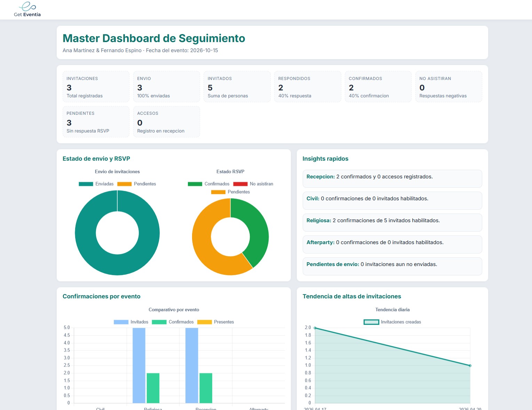Click the Master Dashboard de Seguimiento title
532x410 pixels.
(x=154, y=38)
